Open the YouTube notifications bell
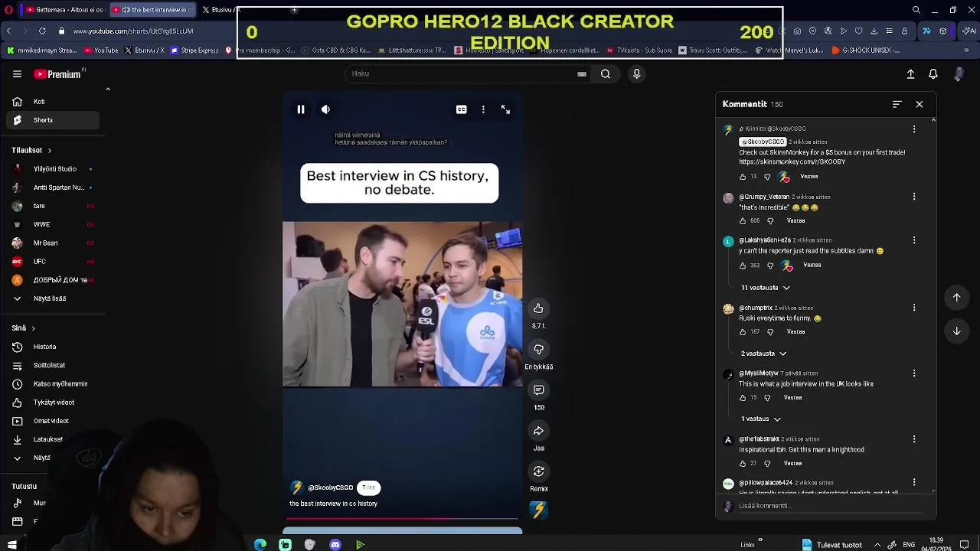The image size is (980, 551). click(933, 74)
